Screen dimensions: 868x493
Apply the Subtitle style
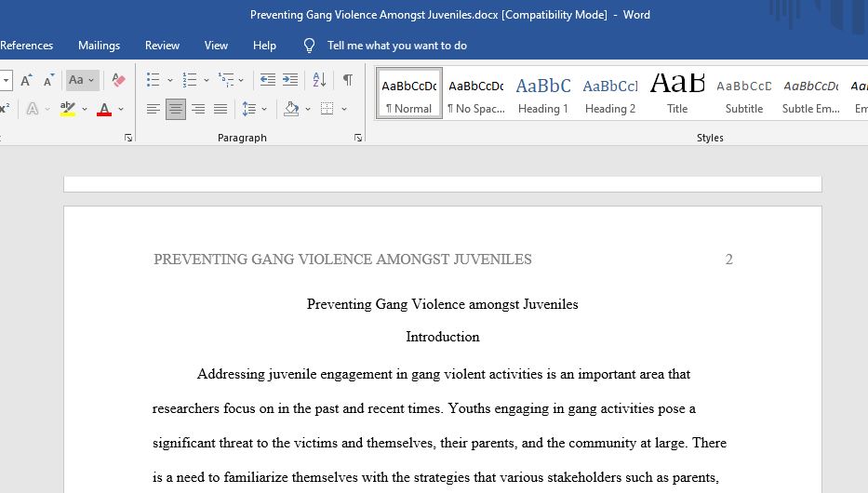(x=744, y=94)
